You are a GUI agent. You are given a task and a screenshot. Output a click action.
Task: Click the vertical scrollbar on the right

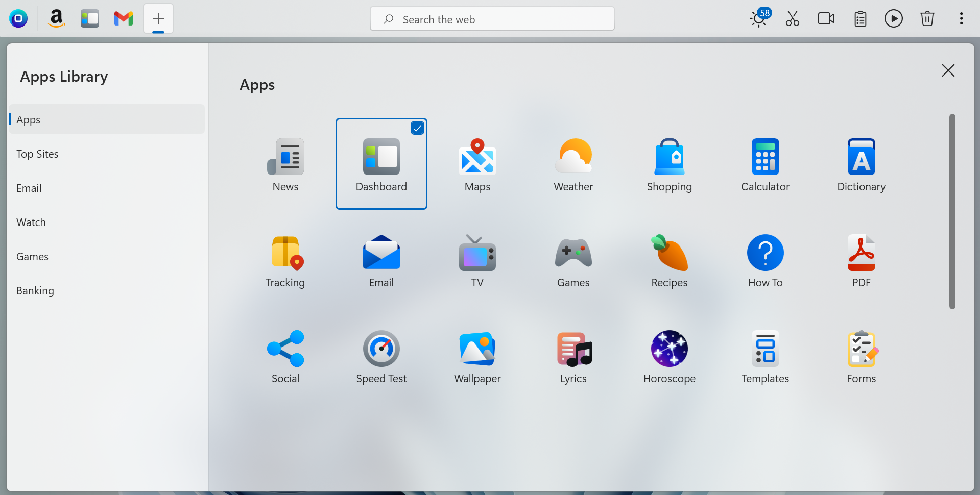(x=952, y=212)
